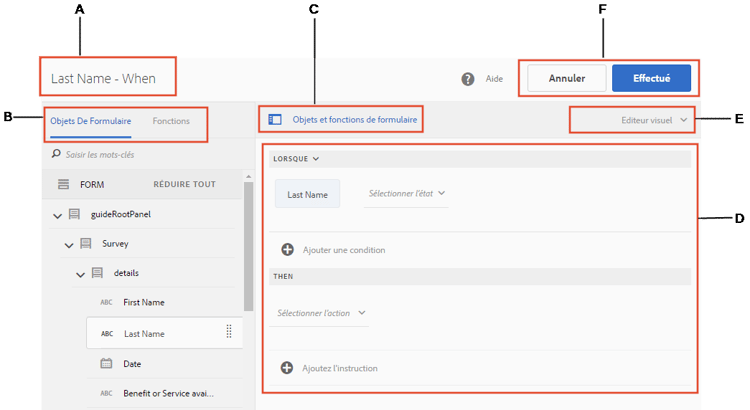Viewport: 750px width, 410px height.
Task: Select Date in the tree
Action: [x=132, y=364]
